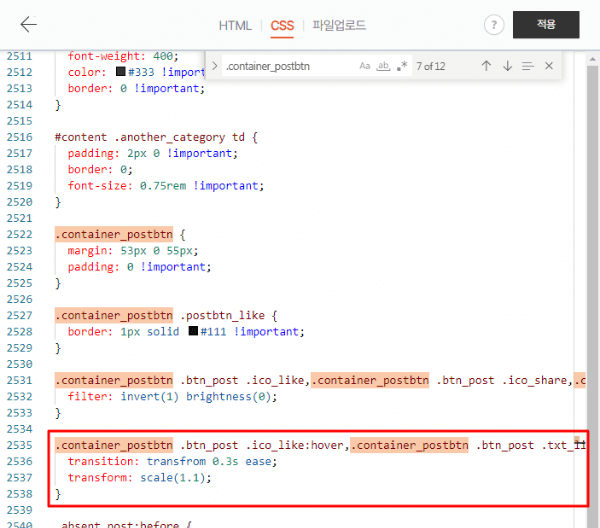Go back using the left arrow icon

click(x=28, y=24)
